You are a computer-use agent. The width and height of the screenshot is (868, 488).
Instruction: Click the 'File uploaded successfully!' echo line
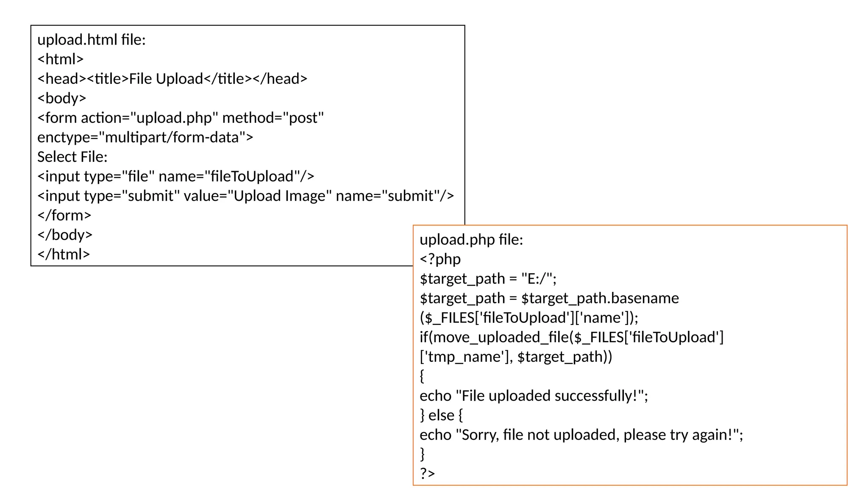click(x=534, y=396)
